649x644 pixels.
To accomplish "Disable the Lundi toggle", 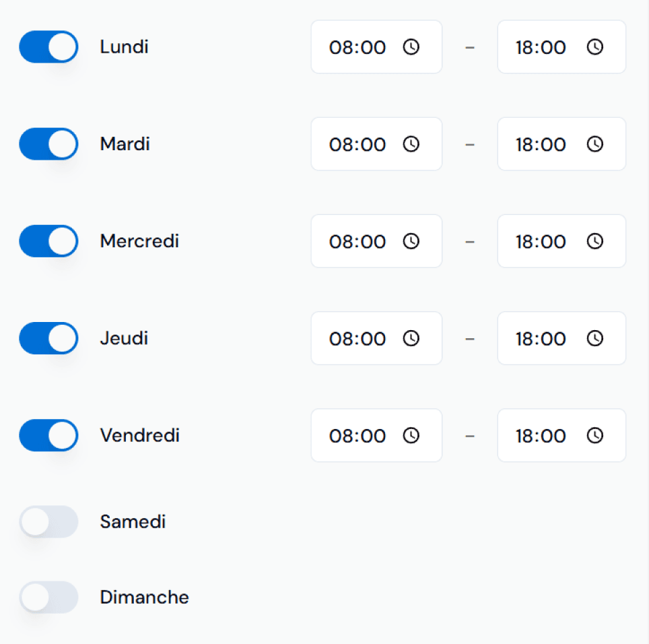I will click(x=48, y=47).
